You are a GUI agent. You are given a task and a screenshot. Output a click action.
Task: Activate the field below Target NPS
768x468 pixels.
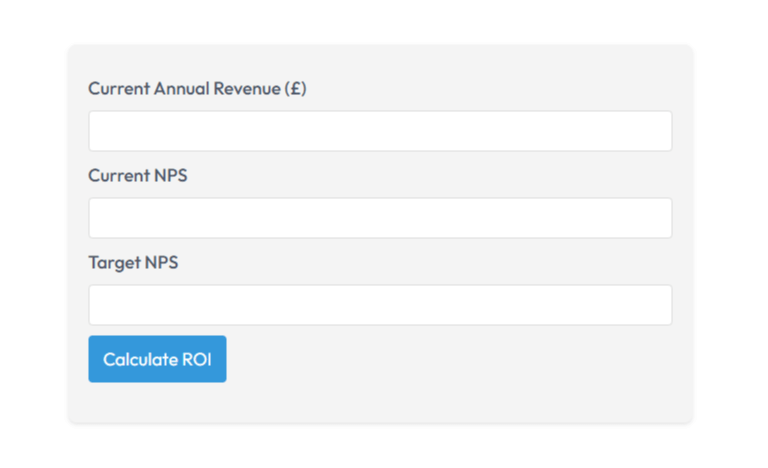380,305
